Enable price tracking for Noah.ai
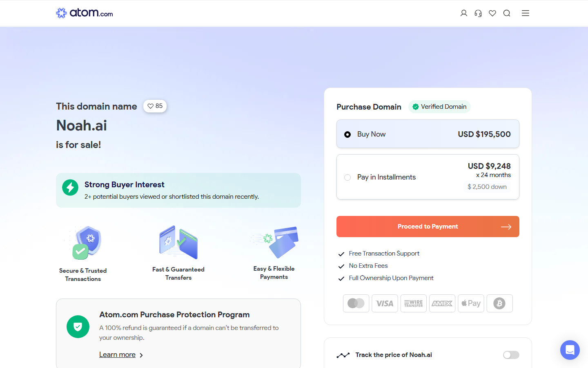Image resolution: width=588 pixels, height=368 pixels. (511, 355)
